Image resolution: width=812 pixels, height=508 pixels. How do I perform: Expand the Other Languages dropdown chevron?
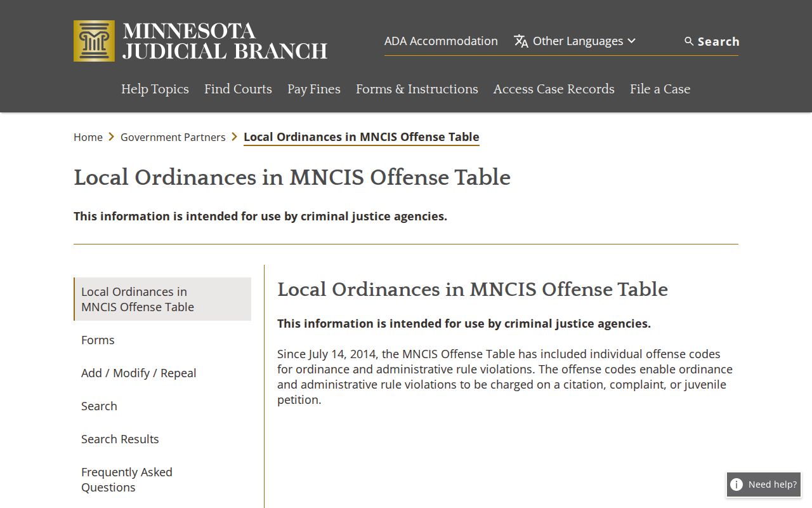[x=631, y=41]
